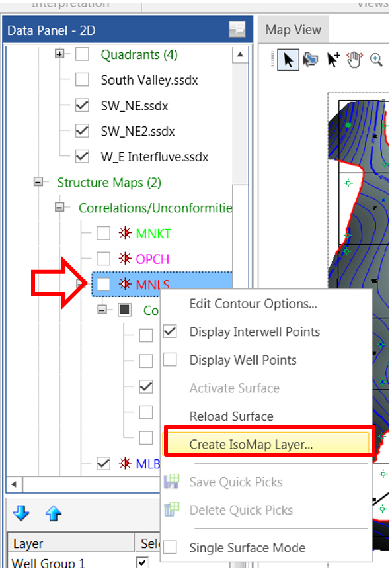Move layer up with blue arrow
Viewport: 392px width, 573px height.
coord(54,513)
